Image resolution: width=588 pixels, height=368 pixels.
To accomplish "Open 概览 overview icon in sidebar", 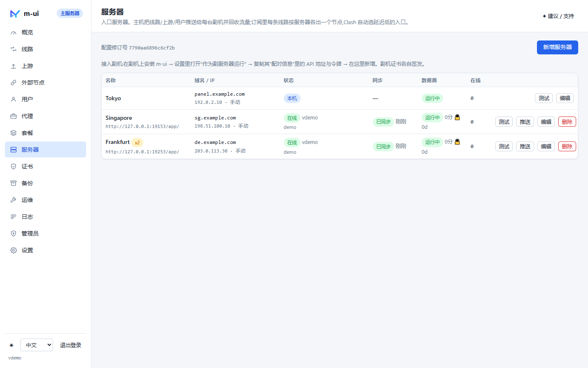I will [x=13, y=33].
